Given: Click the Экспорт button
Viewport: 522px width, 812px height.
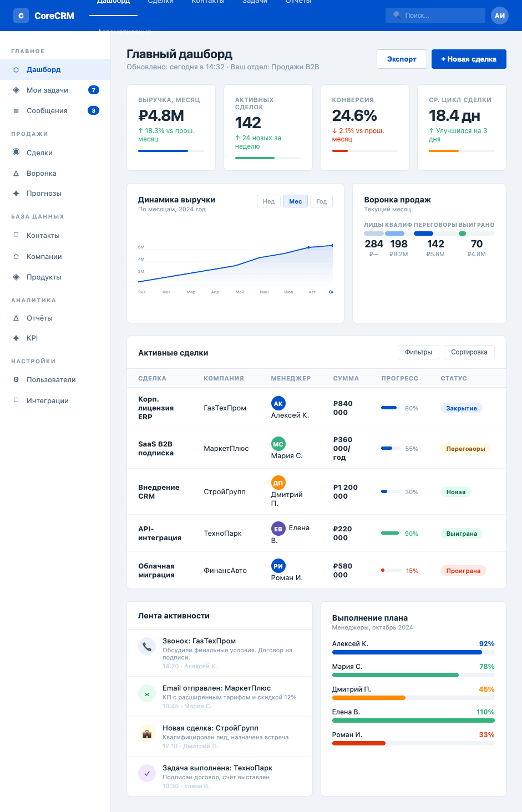Looking at the screenshot, I should (402, 59).
